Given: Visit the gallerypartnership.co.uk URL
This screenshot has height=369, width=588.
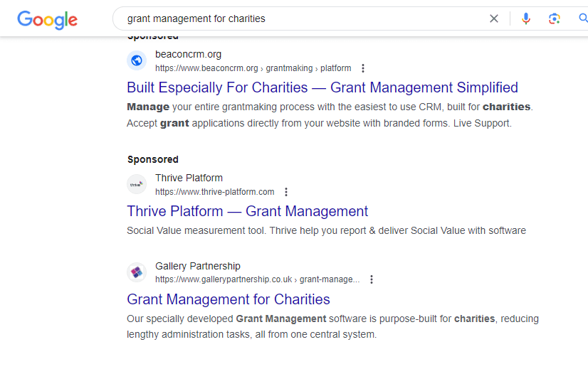Looking at the screenshot, I should (257, 279).
